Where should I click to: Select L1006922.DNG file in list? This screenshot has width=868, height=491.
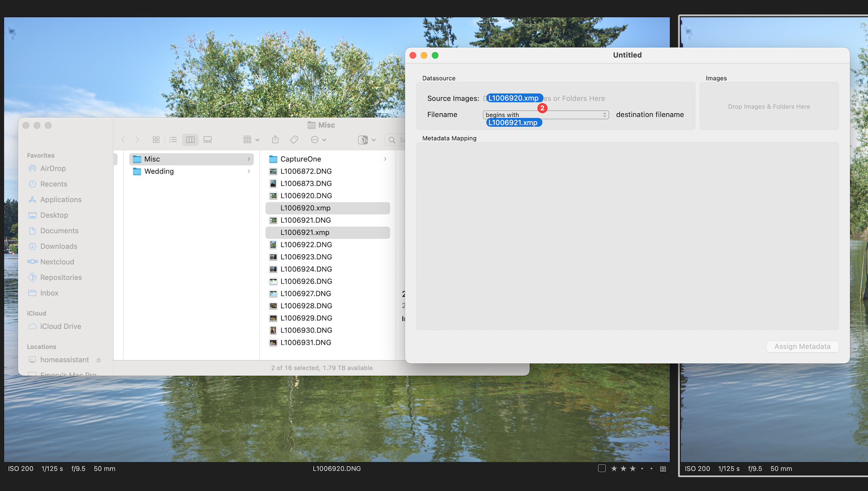[306, 245]
